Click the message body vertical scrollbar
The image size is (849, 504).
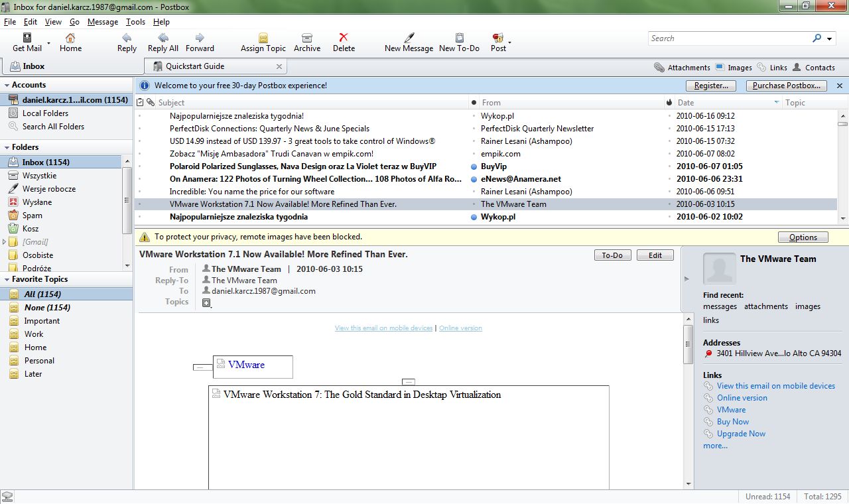coord(688,401)
